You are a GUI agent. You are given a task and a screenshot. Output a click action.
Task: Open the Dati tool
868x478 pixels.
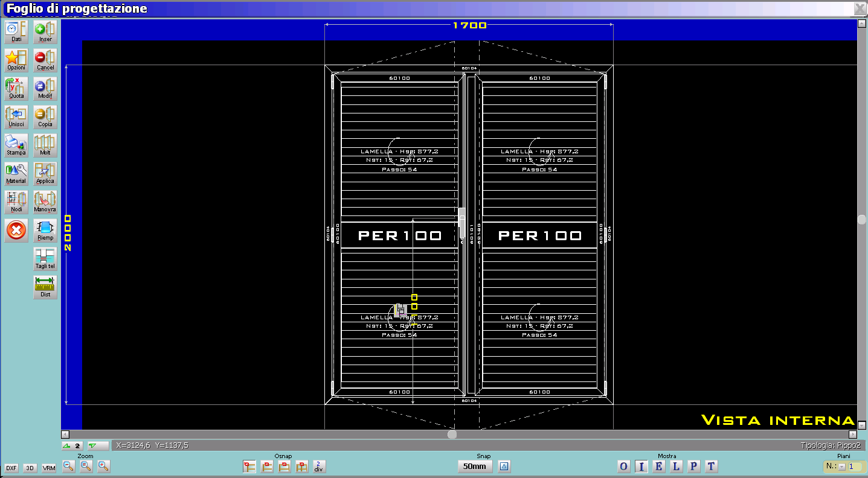click(16, 32)
